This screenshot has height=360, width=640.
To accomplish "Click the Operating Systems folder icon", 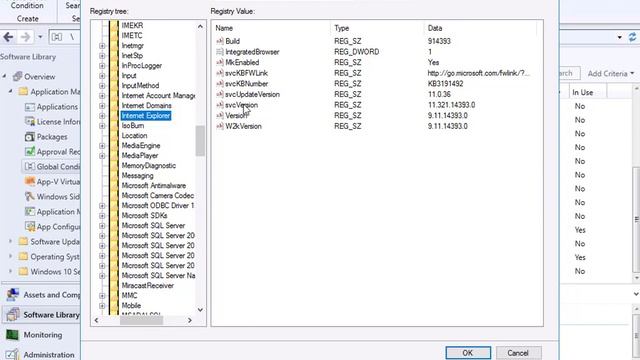I will tap(23, 257).
